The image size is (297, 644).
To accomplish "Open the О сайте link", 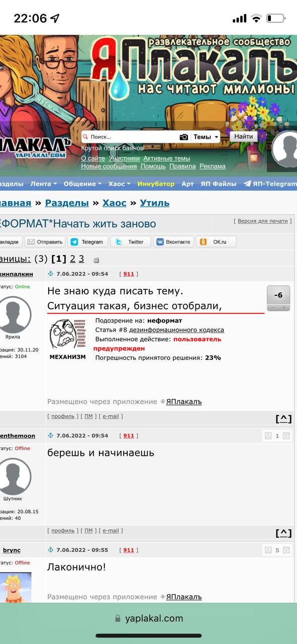I will [93, 158].
